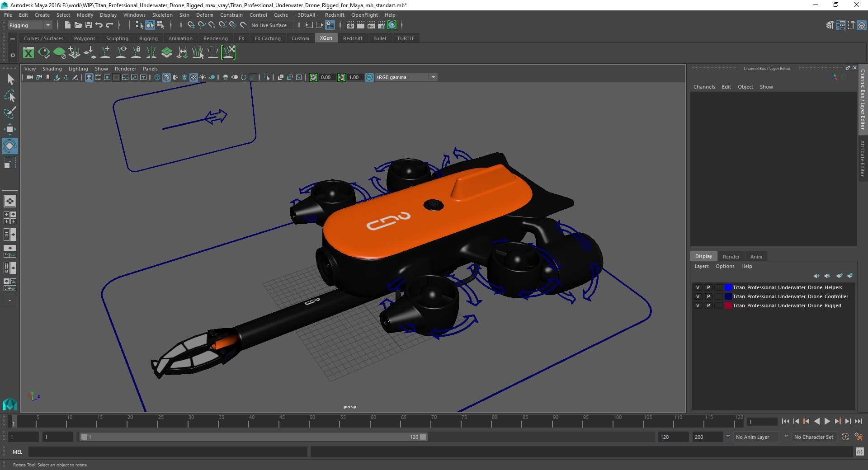Viewport: 868px width, 470px height.
Task: Activate the Lasso select tool
Action: (10, 96)
